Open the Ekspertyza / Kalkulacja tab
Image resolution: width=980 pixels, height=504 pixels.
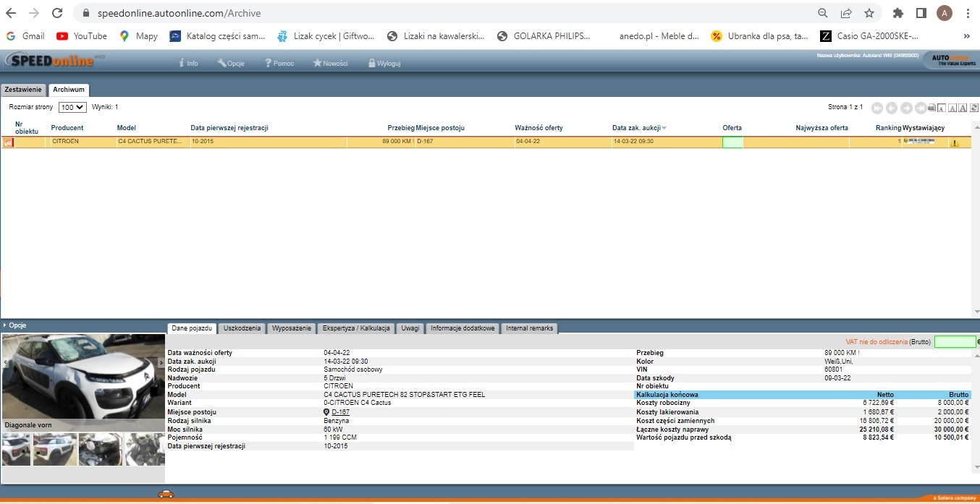356,328
